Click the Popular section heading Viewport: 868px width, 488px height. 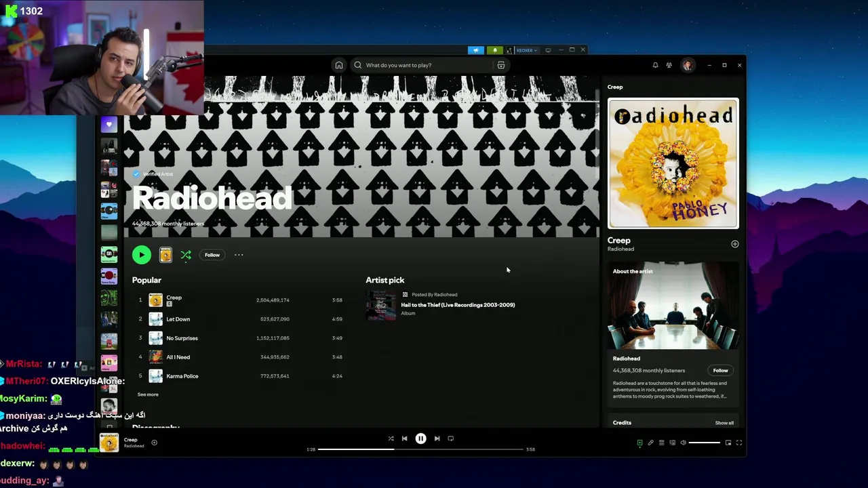pos(146,280)
